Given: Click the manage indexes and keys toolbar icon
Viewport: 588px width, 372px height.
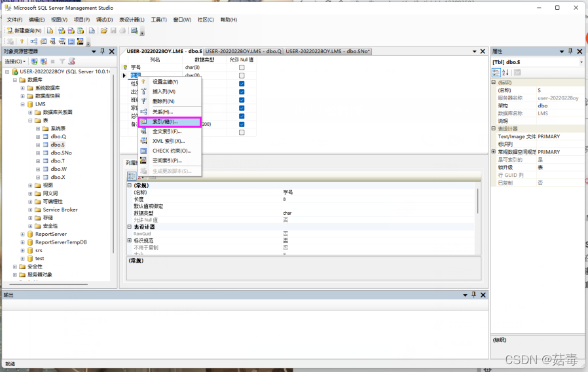Looking at the screenshot, I should tap(43, 41).
